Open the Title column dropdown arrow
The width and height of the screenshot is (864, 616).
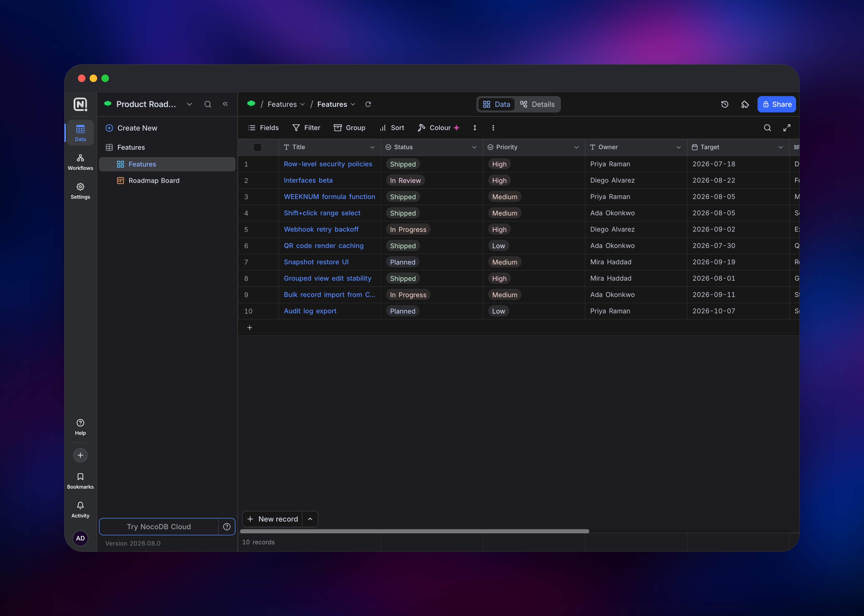pos(372,147)
